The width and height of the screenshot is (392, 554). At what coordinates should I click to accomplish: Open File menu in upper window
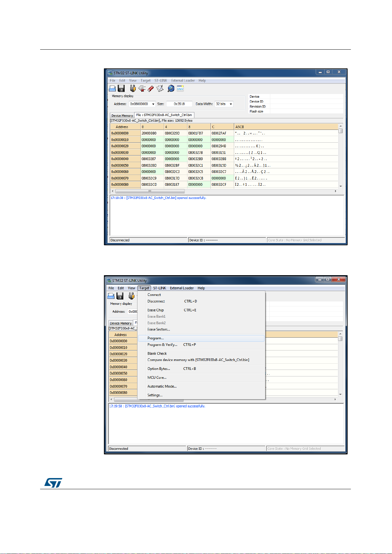(112, 81)
